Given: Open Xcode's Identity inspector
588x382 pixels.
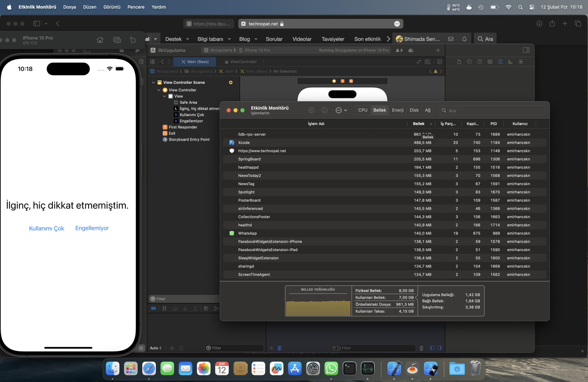Looking at the screenshot, I should [490, 62].
